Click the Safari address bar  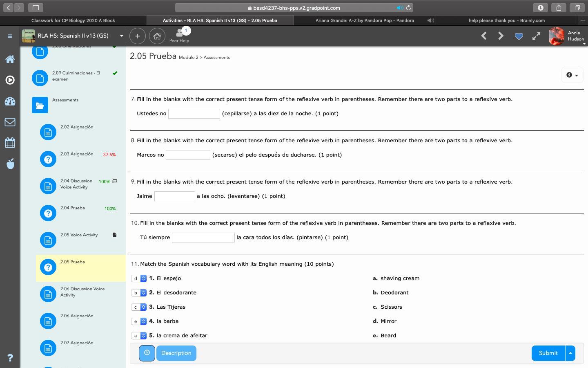(294, 8)
